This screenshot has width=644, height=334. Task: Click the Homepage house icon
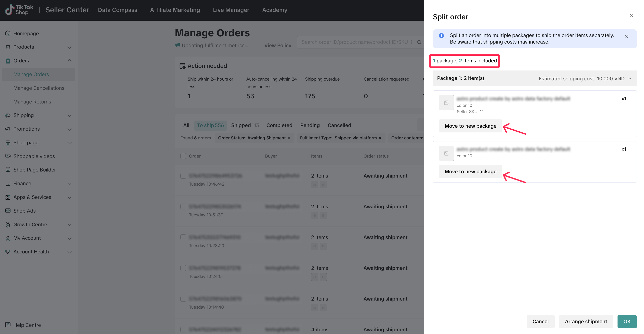click(8, 33)
